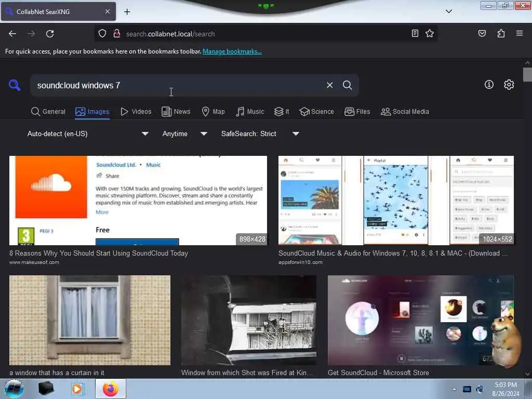Switch to the Social Media category tab
Screen dimensions: 532x399
pyautogui.click(x=405, y=112)
